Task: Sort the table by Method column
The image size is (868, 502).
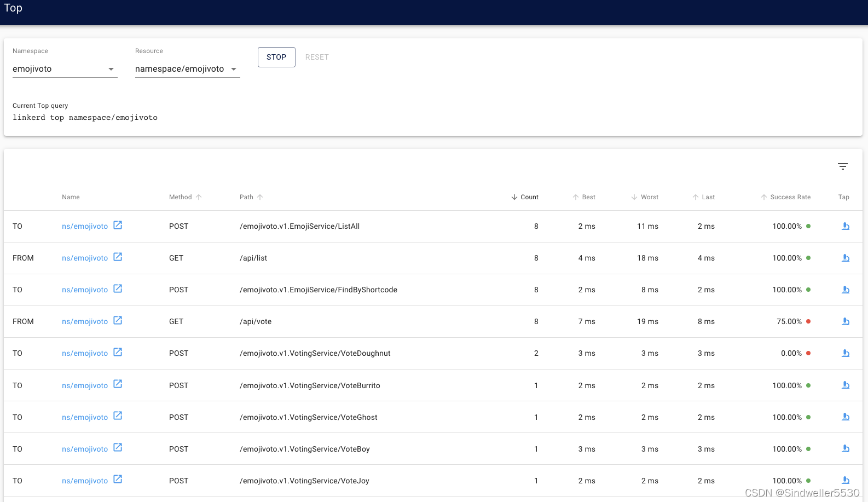Action: point(181,197)
